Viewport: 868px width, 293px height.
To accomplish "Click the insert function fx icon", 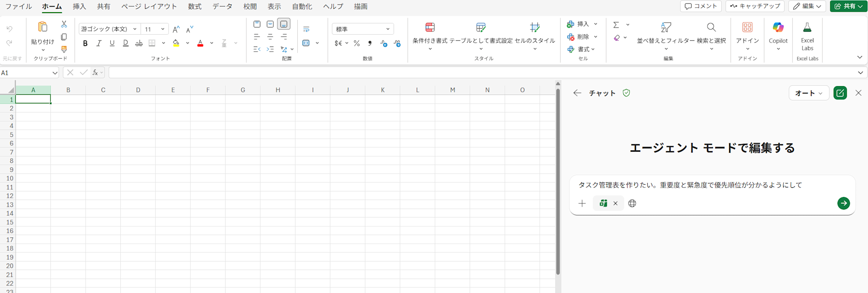I will tap(95, 73).
